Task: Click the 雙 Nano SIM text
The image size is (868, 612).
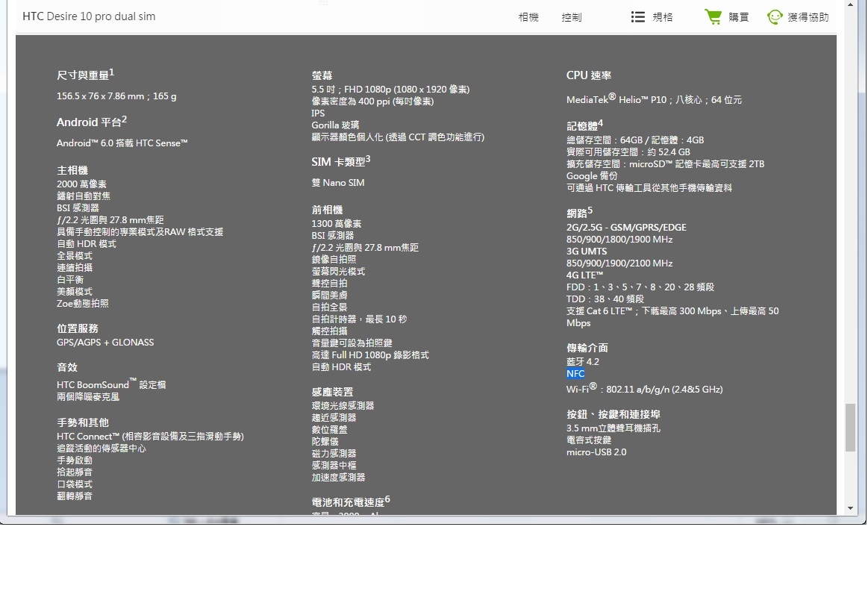Action: 337,183
